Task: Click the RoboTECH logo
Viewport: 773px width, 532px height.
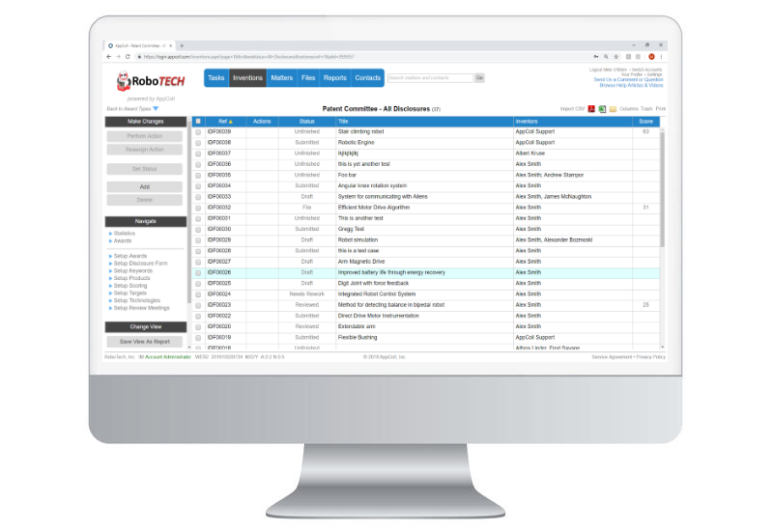Action: coord(144,81)
